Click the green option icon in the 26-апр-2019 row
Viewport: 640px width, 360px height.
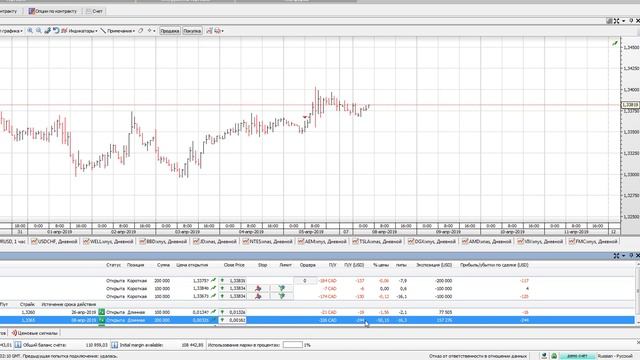(x=101, y=312)
